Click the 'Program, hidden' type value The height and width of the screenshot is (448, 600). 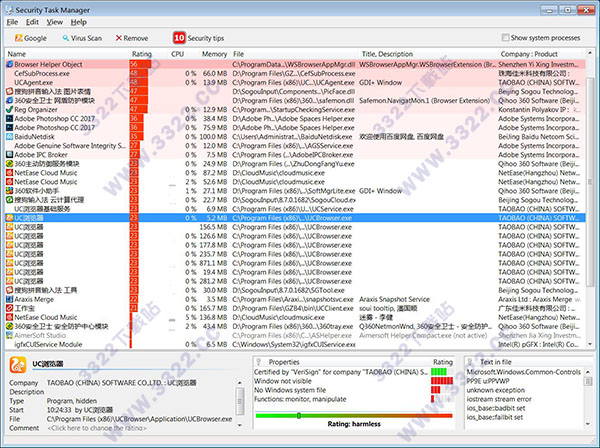click(x=72, y=401)
